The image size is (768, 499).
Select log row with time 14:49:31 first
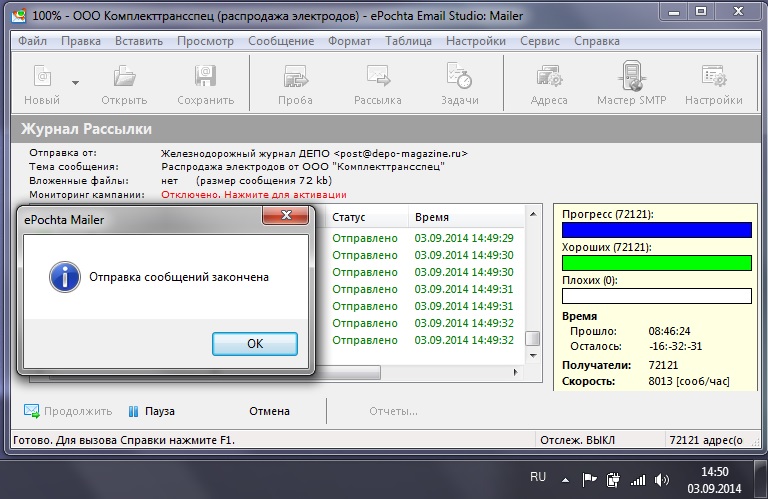pyautogui.click(x=423, y=289)
